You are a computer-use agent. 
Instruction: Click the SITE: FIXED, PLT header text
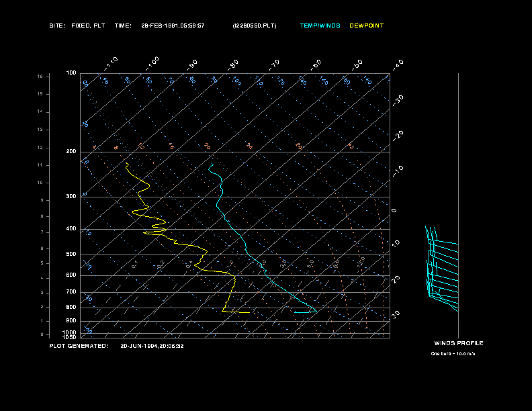[x=77, y=26]
